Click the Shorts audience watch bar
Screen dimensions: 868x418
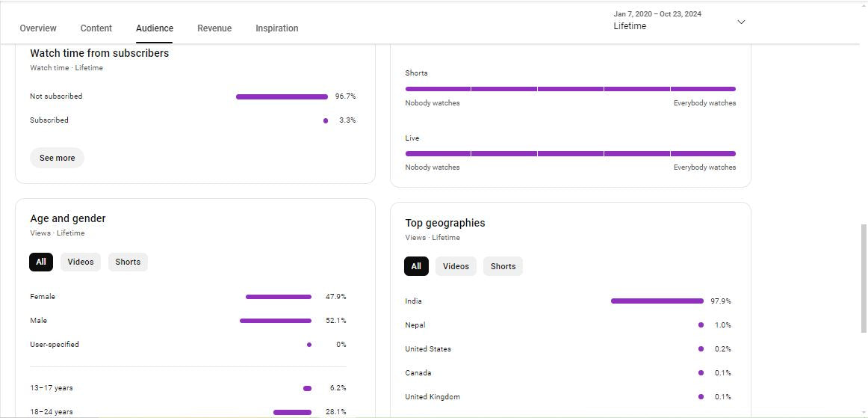[570, 89]
